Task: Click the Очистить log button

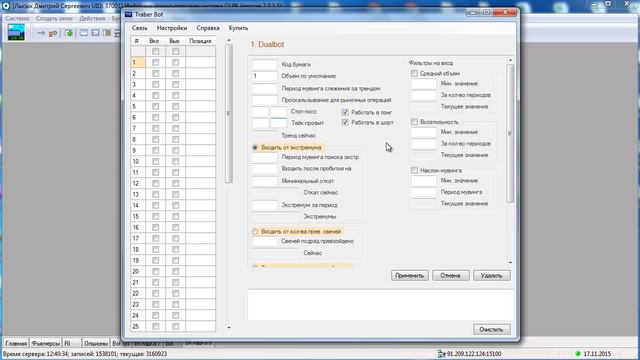Action: (491, 329)
